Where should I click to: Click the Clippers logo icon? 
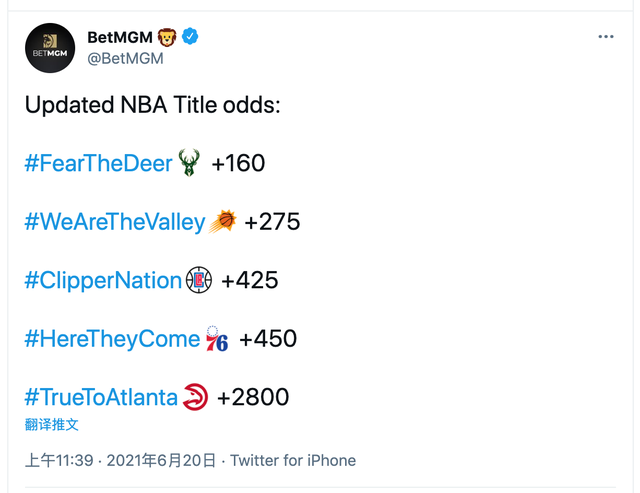[x=199, y=281]
